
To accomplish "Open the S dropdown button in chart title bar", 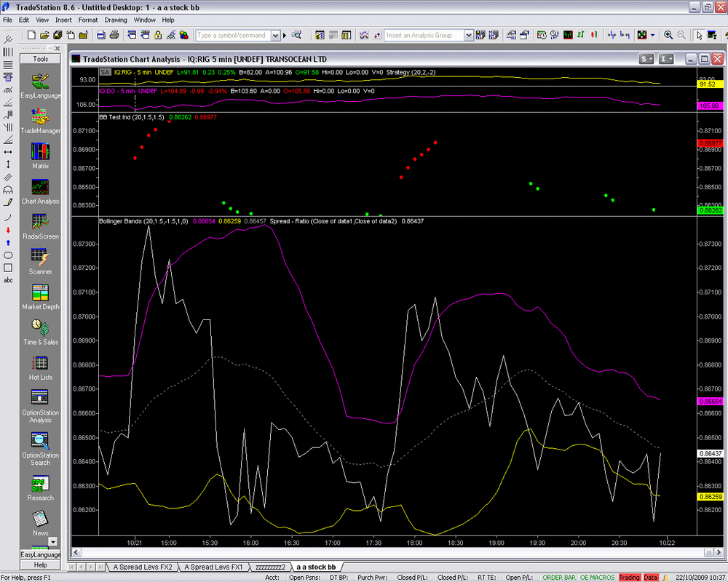I will click(646, 59).
